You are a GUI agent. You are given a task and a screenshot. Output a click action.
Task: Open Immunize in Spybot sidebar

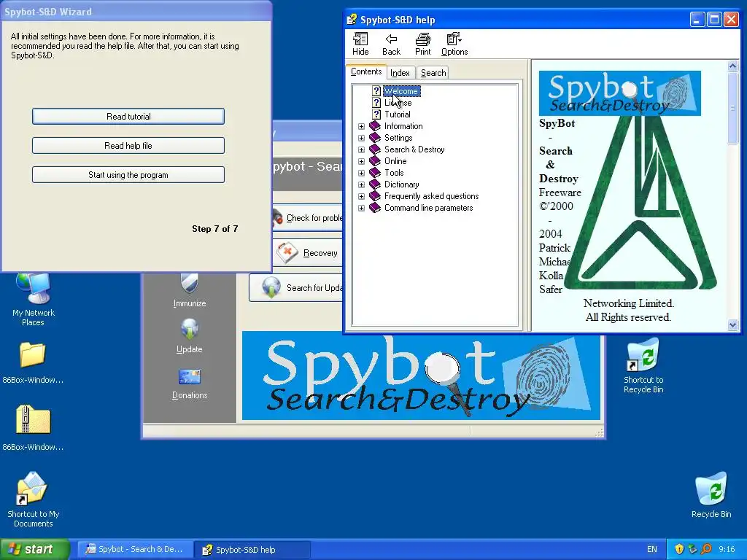click(190, 290)
